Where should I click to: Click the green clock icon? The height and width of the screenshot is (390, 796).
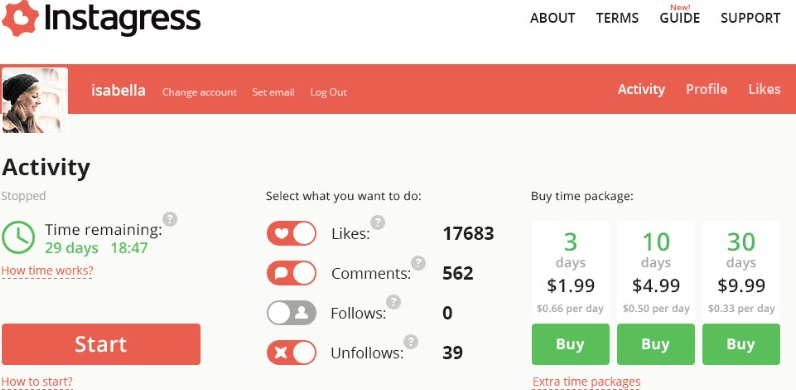click(x=18, y=237)
